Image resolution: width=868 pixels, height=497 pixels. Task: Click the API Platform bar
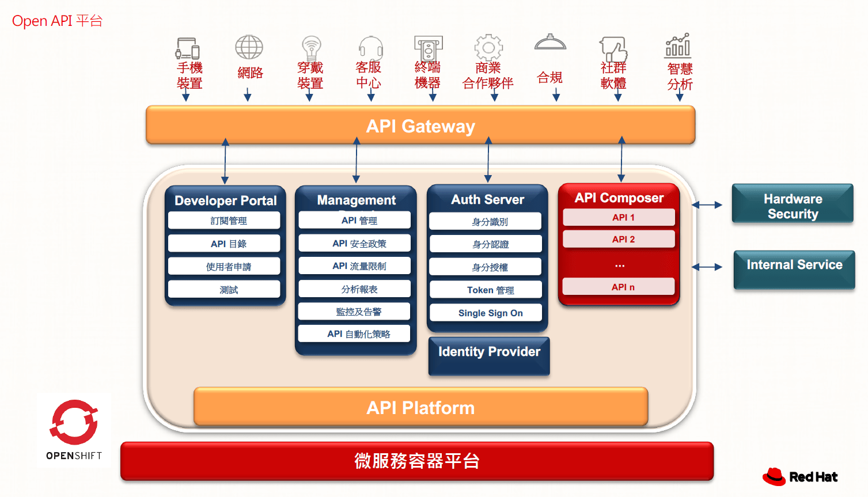pyautogui.click(x=420, y=407)
